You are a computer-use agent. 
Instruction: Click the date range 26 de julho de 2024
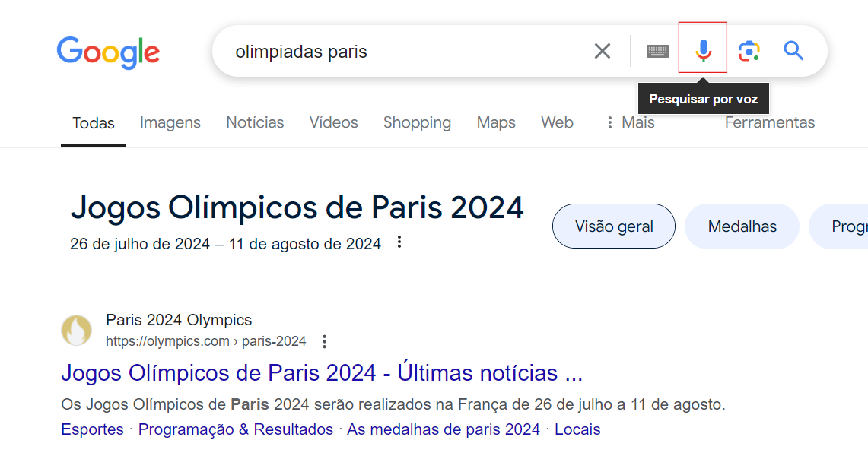pyautogui.click(x=225, y=244)
